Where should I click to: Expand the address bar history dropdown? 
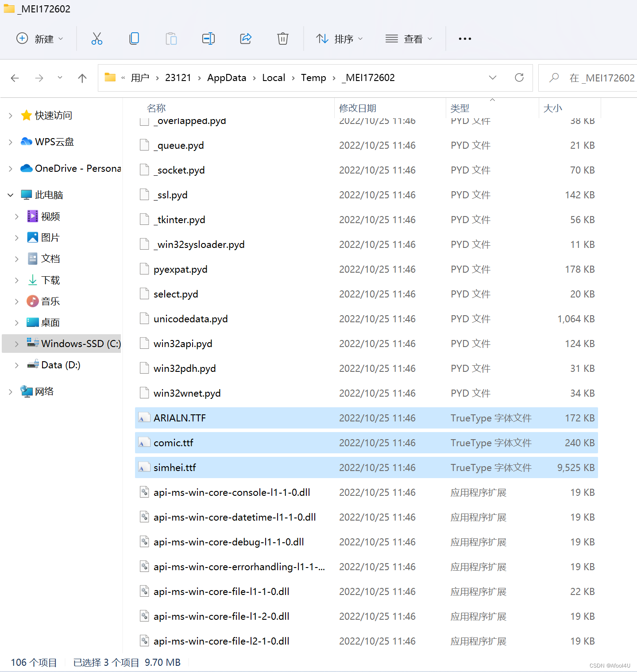(x=492, y=78)
